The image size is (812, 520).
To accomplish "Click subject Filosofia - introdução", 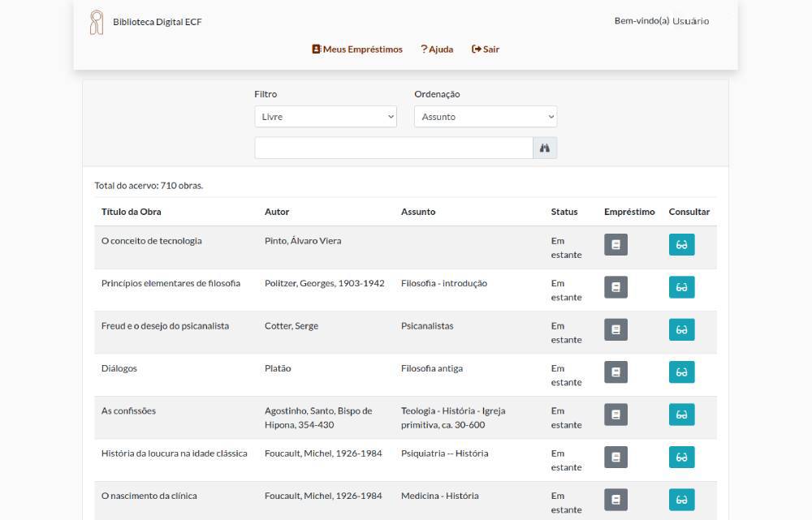I will [444, 284].
